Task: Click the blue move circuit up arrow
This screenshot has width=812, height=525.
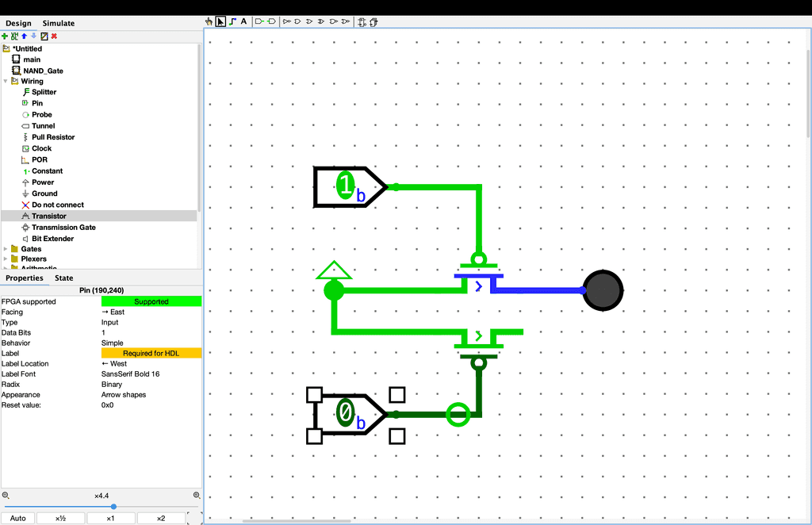Action: pyautogui.click(x=24, y=36)
